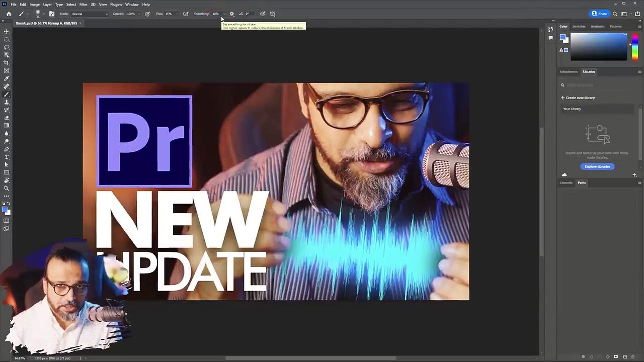This screenshot has height=362, width=644.
Task: Open the History panel icon
Action: tap(550, 29)
